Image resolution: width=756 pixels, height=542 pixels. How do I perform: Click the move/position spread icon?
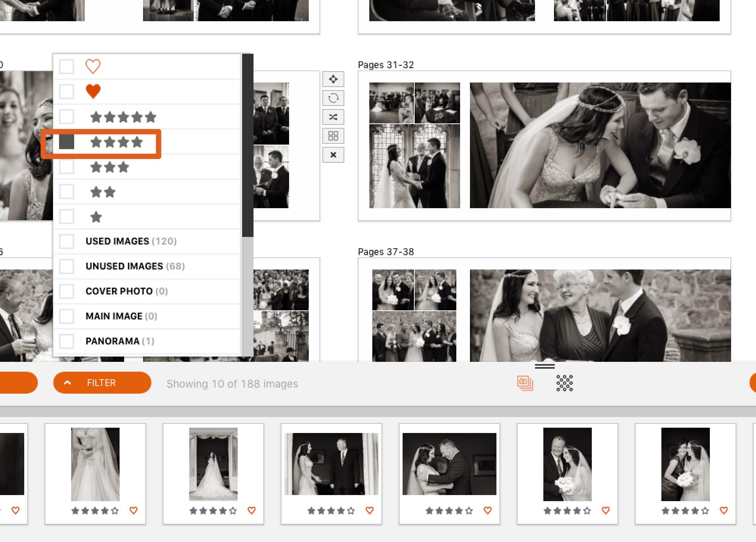333,79
